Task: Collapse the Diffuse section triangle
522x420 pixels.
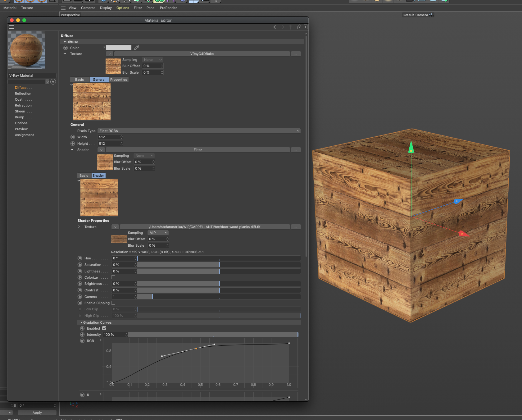Action: coord(65,42)
